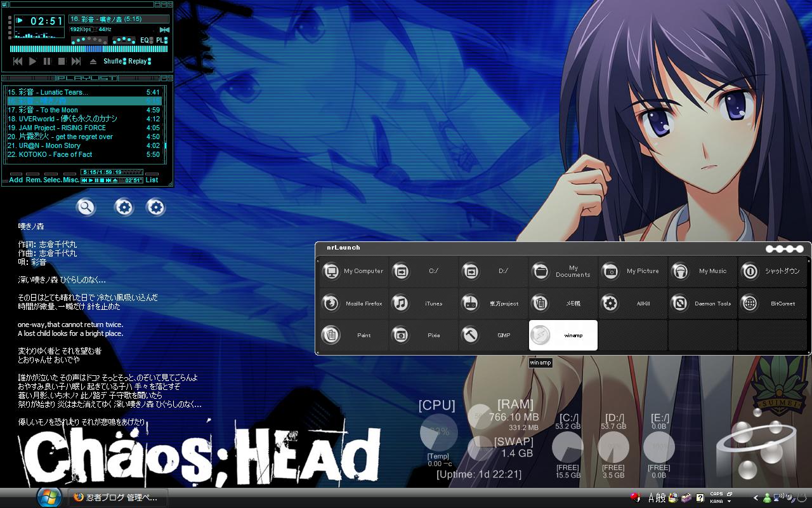The image size is (812, 508).
Task: Launch Pixia from nrLaunch
Action: point(423,335)
